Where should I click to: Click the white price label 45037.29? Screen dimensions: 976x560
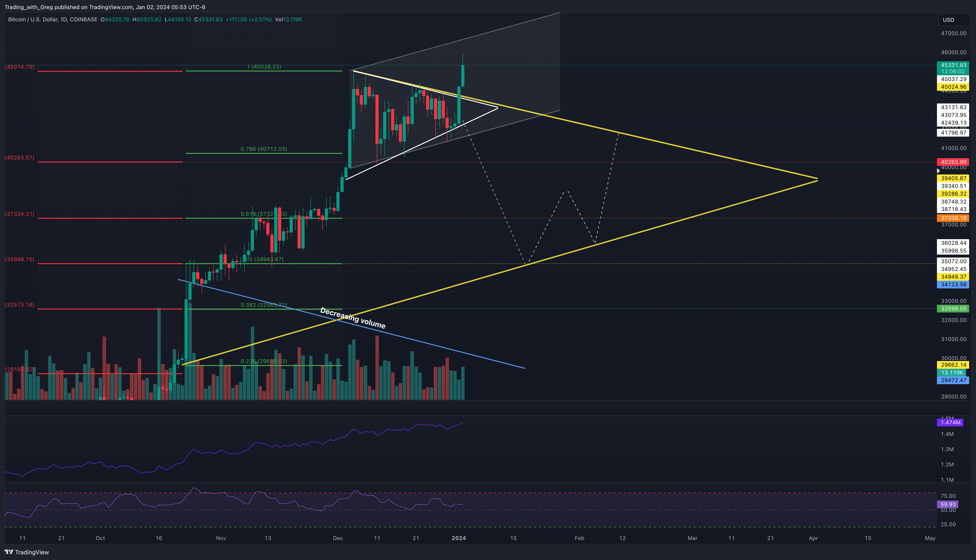(953, 79)
